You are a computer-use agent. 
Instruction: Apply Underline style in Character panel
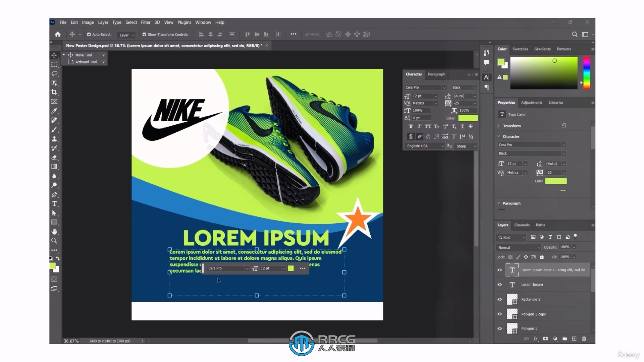[x=462, y=126]
